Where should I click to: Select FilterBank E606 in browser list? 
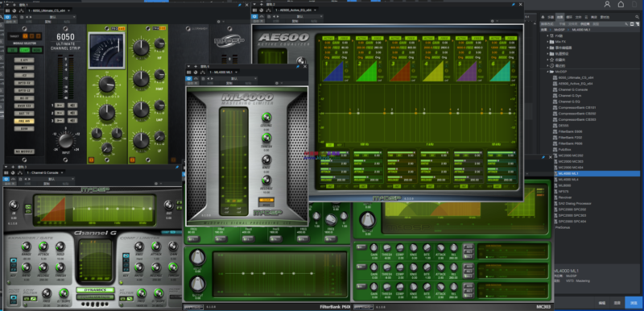pos(570,131)
